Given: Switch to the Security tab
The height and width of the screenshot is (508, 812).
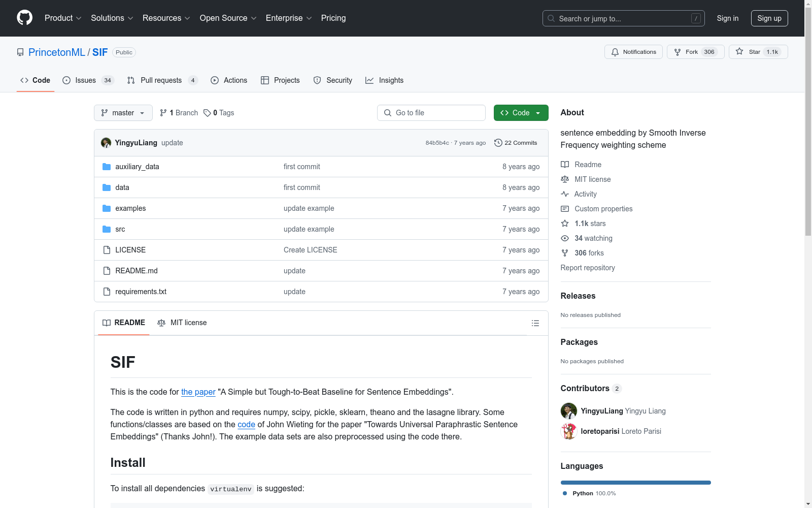Looking at the screenshot, I should coord(333,80).
